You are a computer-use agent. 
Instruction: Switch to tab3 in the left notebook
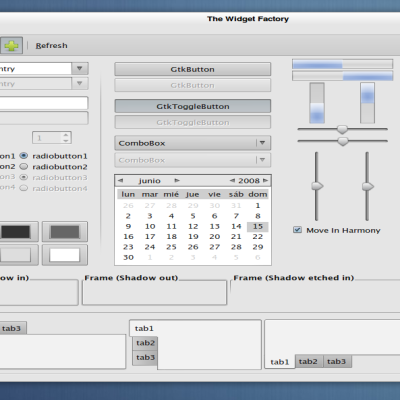(x=12, y=328)
